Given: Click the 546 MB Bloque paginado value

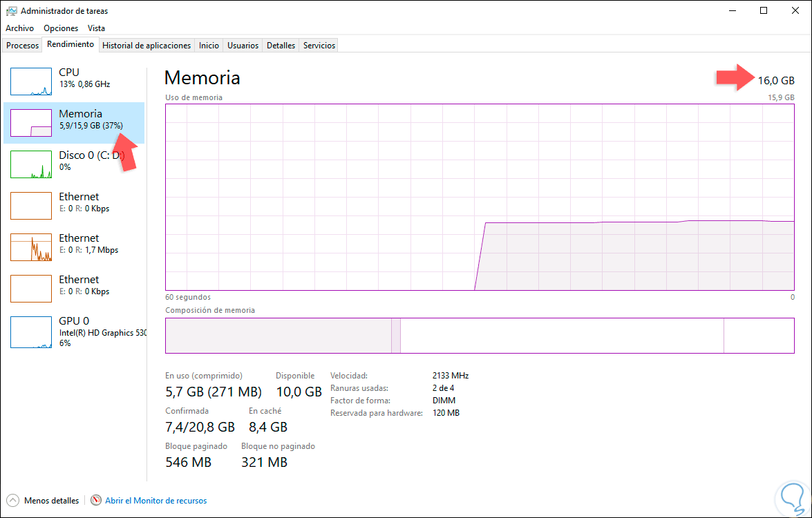Looking at the screenshot, I should (189, 462).
